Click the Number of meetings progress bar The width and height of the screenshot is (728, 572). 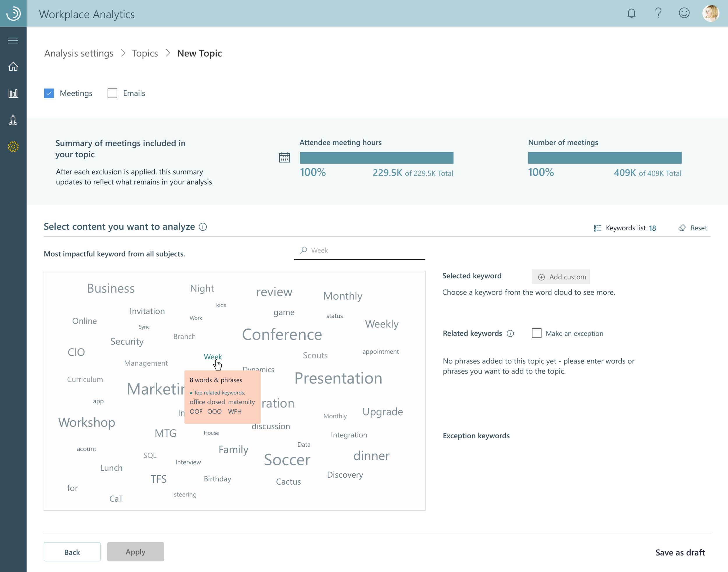click(x=605, y=158)
